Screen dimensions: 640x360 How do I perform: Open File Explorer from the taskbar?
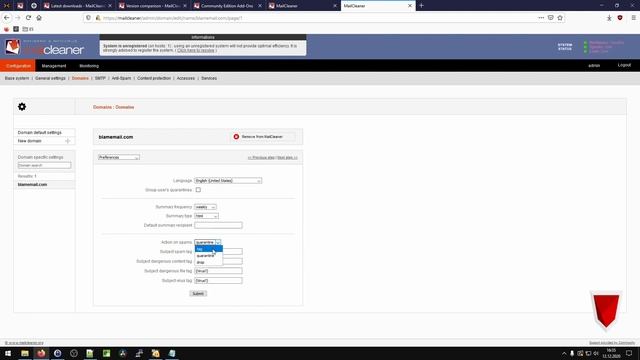[25, 353]
